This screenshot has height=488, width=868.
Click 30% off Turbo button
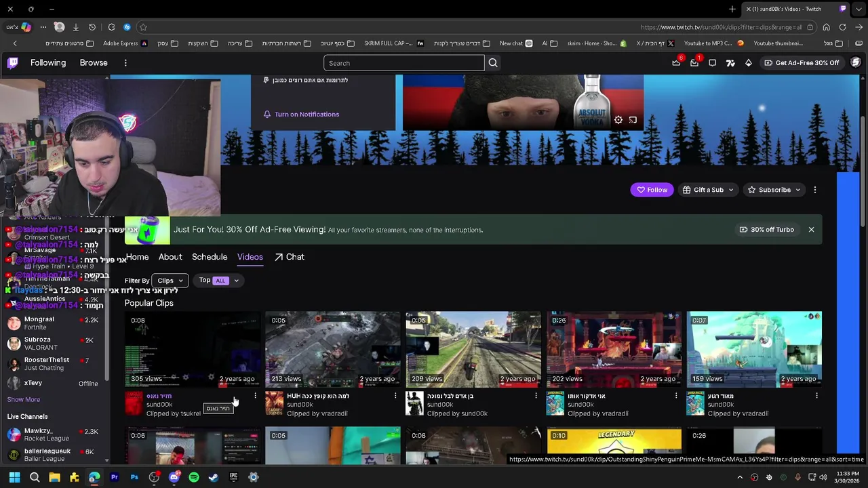[767, 230]
